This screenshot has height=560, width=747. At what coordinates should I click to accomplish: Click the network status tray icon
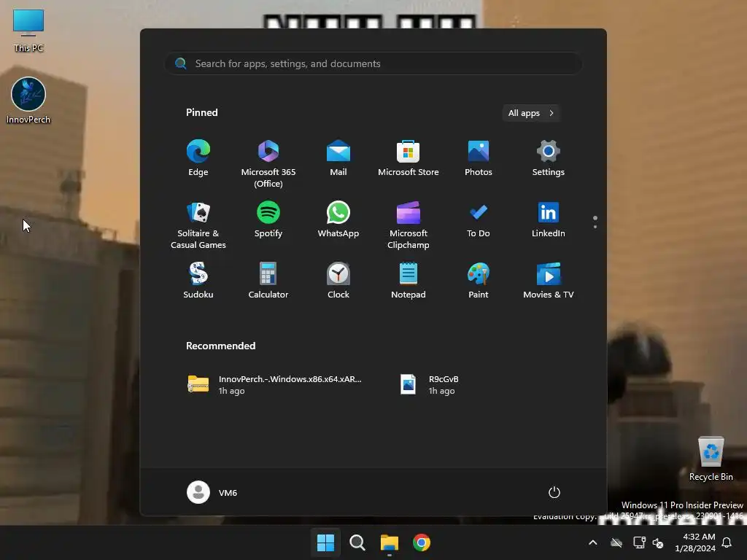click(x=638, y=542)
